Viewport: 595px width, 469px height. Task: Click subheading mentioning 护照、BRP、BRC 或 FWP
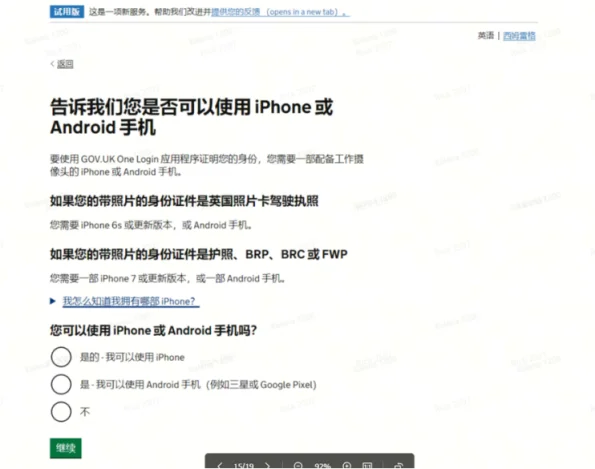click(198, 254)
